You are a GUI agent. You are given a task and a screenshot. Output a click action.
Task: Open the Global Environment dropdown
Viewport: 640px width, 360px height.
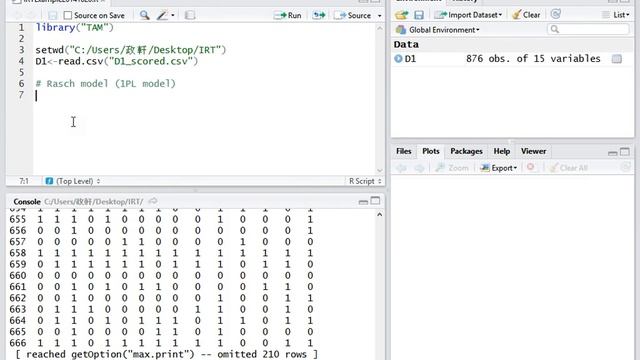438,30
